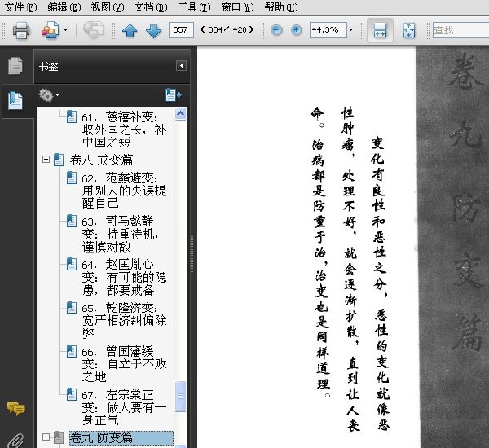Open the 帮助(H) menu
The image size is (489, 448).
pos(281,7)
